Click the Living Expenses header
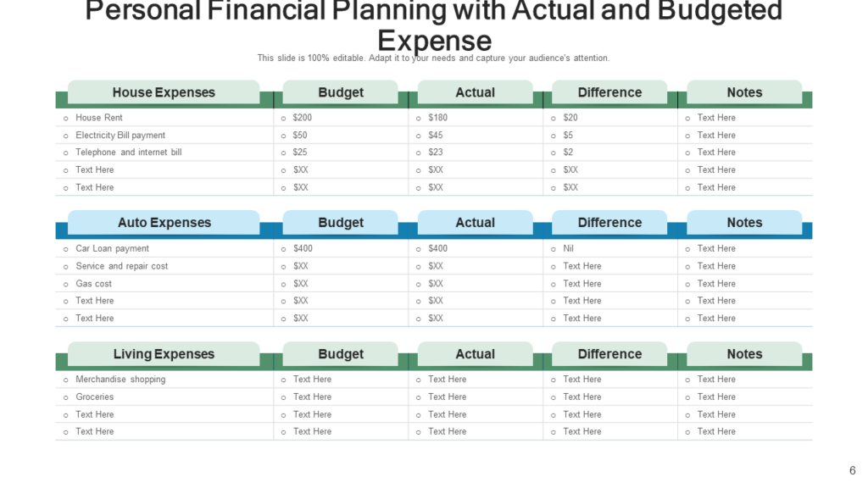The width and height of the screenshot is (868, 488). click(164, 354)
